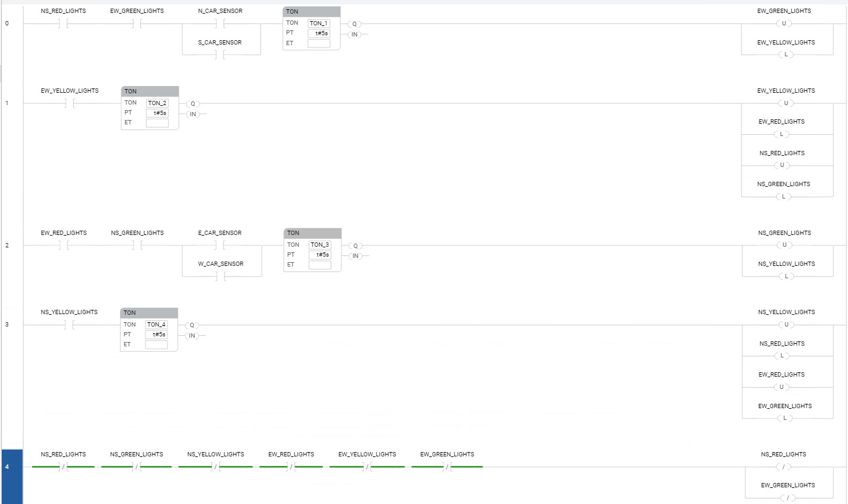Click the TON_4 instance name field

[x=156, y=325]
